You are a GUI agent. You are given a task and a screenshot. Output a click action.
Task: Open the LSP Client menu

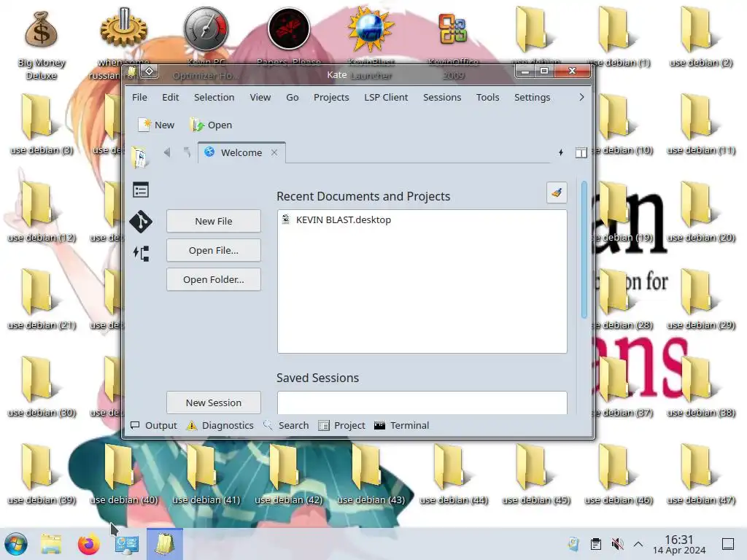click(386, 97)
